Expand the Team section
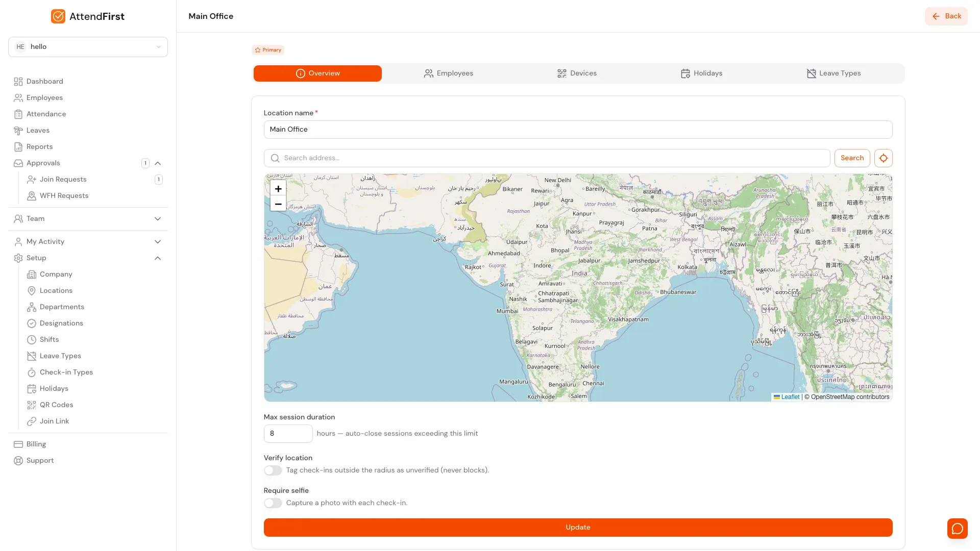The height and width of the screenshot is (551, 980). (158, 219)
